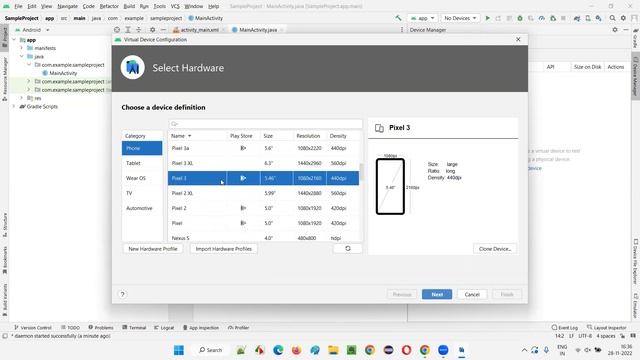Click Collapse All icon in Project panel
This screenshot has width=640, height=360.
[x=138, y=30]
